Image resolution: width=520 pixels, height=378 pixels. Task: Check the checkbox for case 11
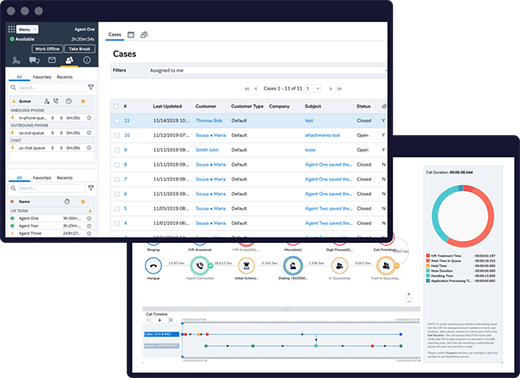tap(117, 121)
